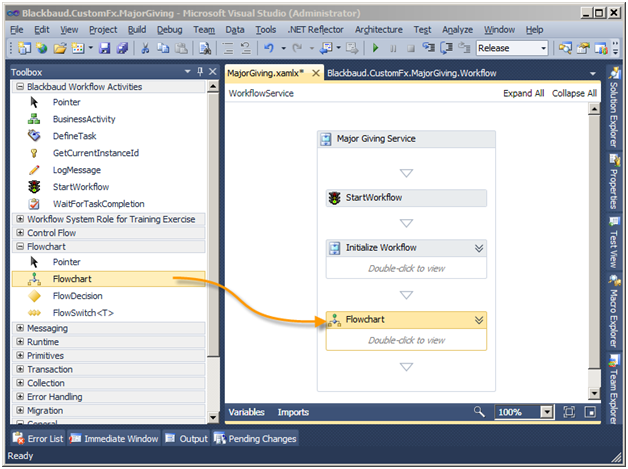Click the Open File folder icon
The width and height of the screenshot is (628, 469).
(x=60, y=48)
